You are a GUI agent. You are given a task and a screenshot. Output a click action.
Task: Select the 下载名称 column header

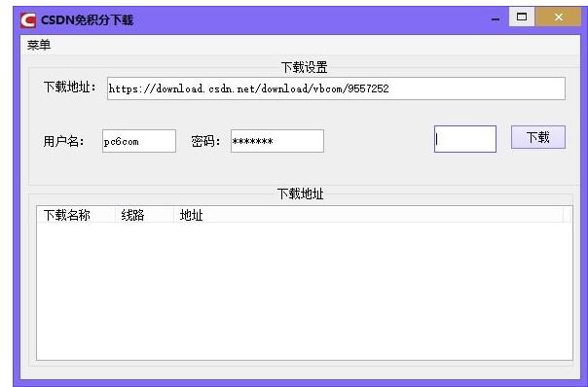coord(76,215)
